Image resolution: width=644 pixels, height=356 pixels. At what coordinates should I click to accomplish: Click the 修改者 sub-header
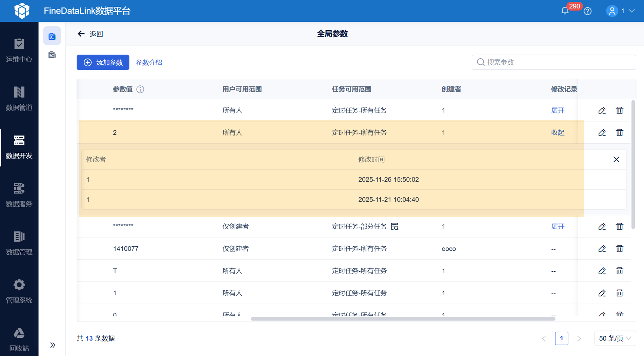pos(96,159)
